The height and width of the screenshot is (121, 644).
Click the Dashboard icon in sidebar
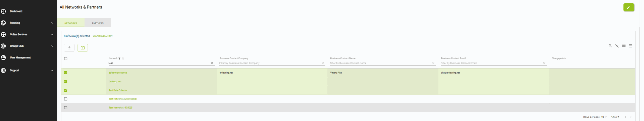(3, 11)
